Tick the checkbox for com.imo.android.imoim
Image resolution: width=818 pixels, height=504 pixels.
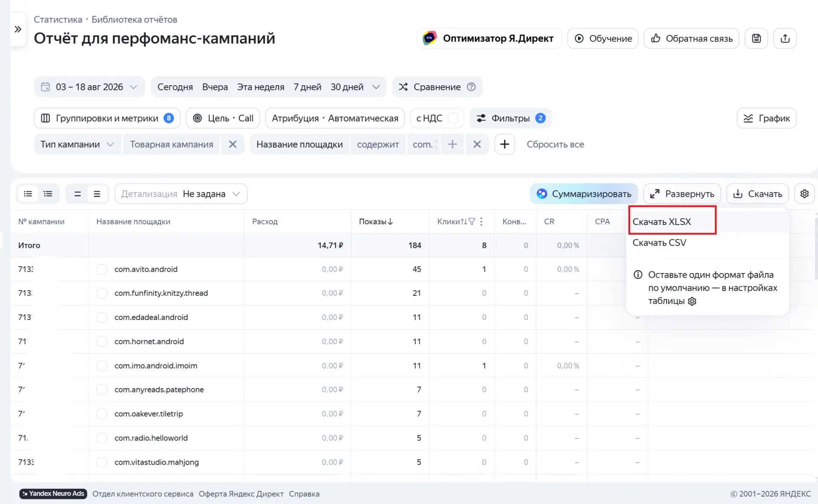click(x=101, y=366)
